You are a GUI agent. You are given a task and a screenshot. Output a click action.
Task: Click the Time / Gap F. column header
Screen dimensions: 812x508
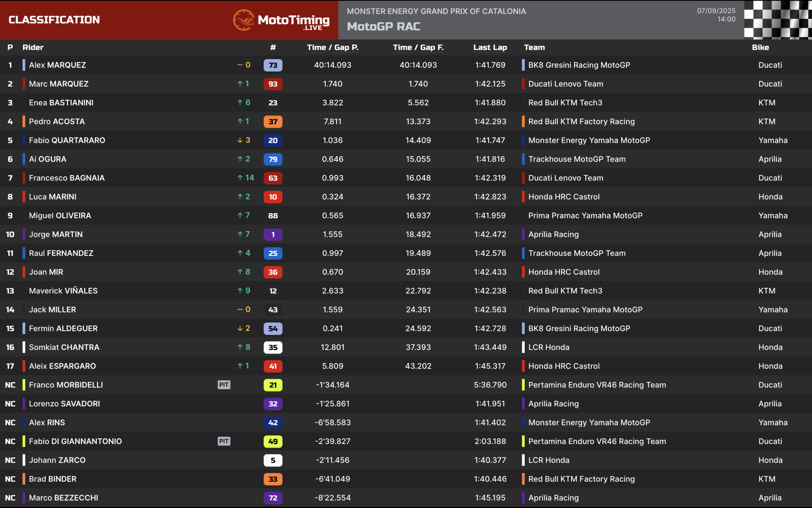(418, 48)
